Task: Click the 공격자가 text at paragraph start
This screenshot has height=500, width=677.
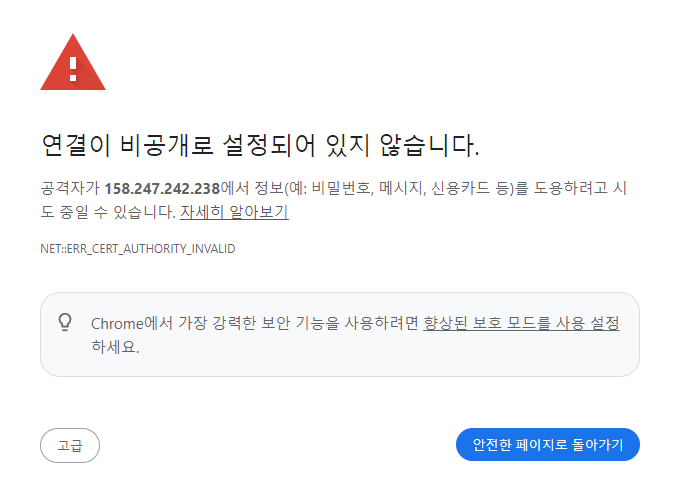Action: [70, 189]
